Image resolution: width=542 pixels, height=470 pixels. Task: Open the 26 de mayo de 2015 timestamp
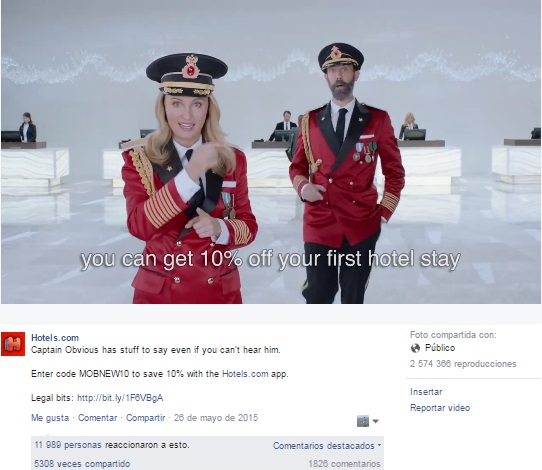[216, 418]
